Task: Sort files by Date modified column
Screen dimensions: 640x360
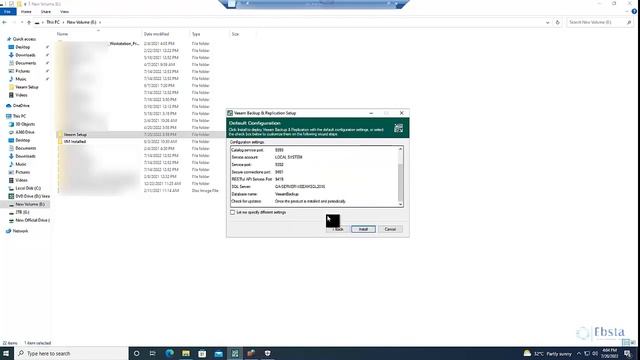Action: coord(165,34)
